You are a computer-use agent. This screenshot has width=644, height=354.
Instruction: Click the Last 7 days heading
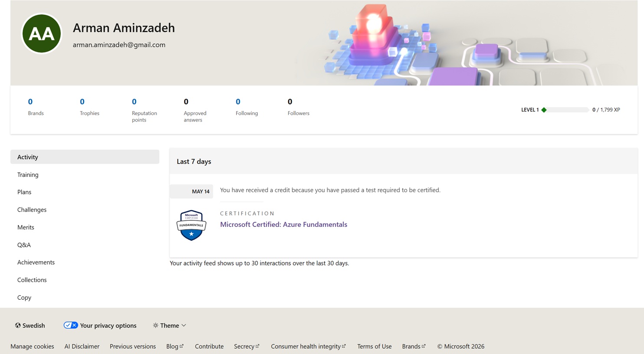pos(194,161)
